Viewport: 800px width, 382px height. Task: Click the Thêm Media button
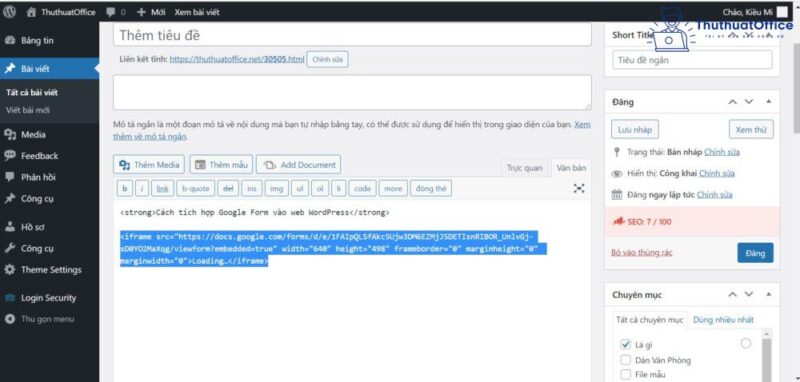click(x=149, y=165)
